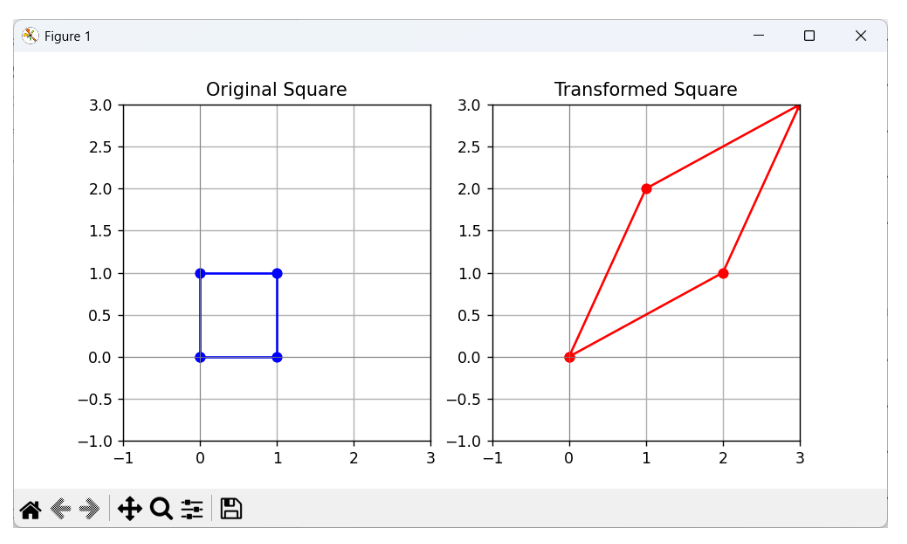Select the Zoom magnifier tool
The image size is (907, 544).
point(161,509)
